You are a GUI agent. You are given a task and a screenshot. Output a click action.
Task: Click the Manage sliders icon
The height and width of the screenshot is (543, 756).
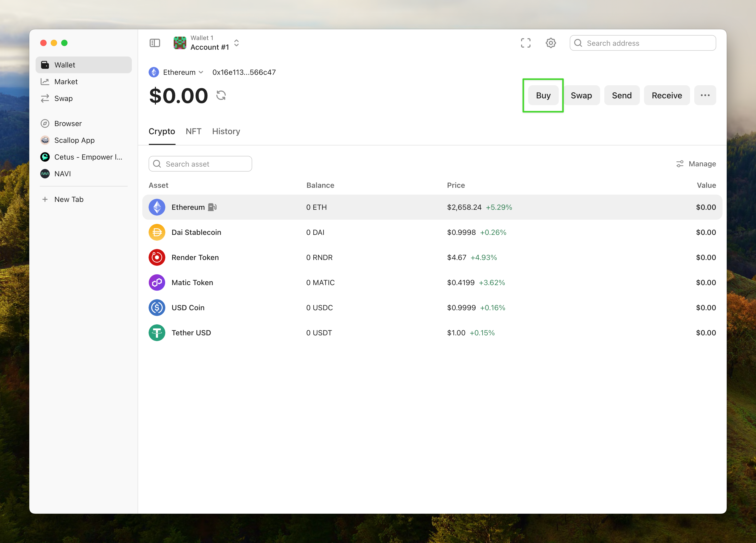pos(680,164)
